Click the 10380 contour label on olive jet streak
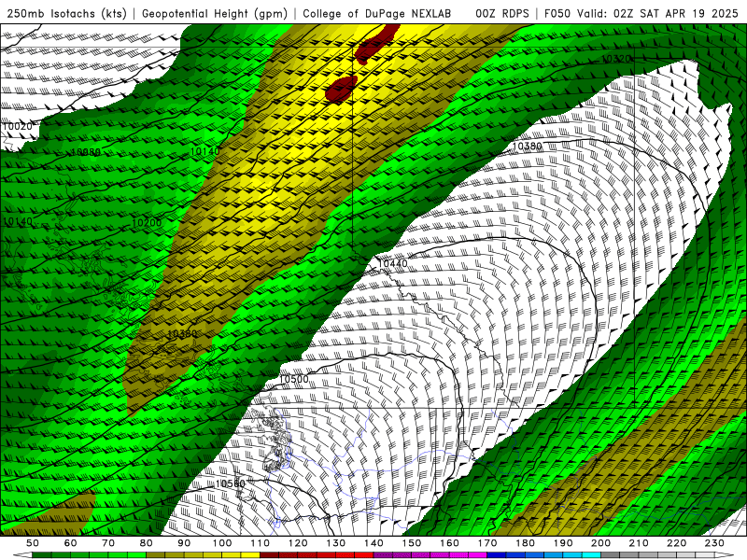747x560 pixels. 182,334
